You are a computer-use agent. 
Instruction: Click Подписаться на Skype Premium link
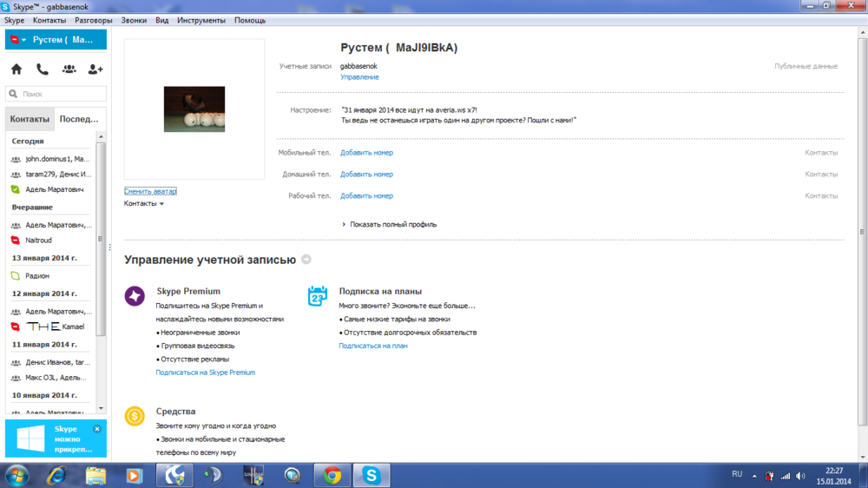(x=206, y=373)
